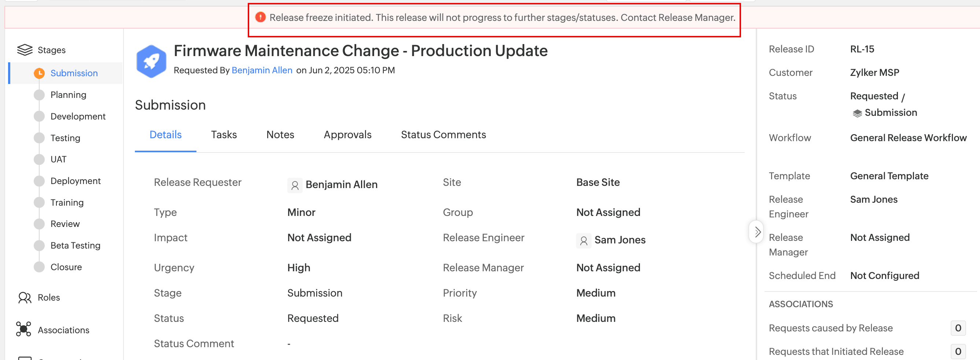
Task: Click the rocket release icon
Action: click(151, 61)
